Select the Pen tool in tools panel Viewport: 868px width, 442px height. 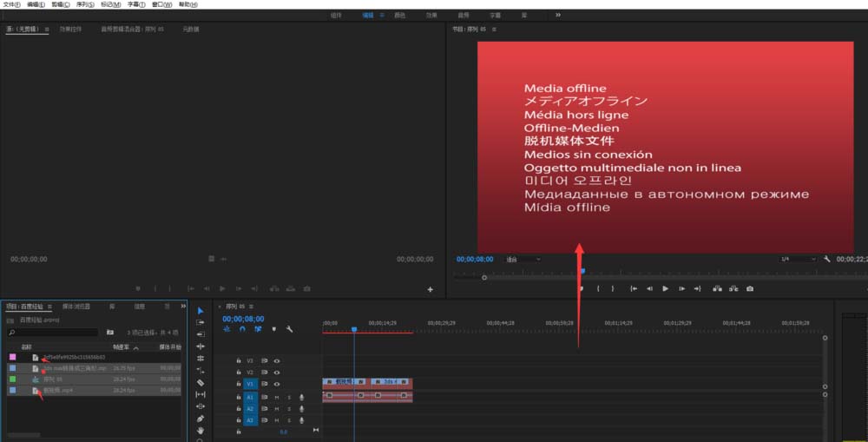click(x=201, y=419)
